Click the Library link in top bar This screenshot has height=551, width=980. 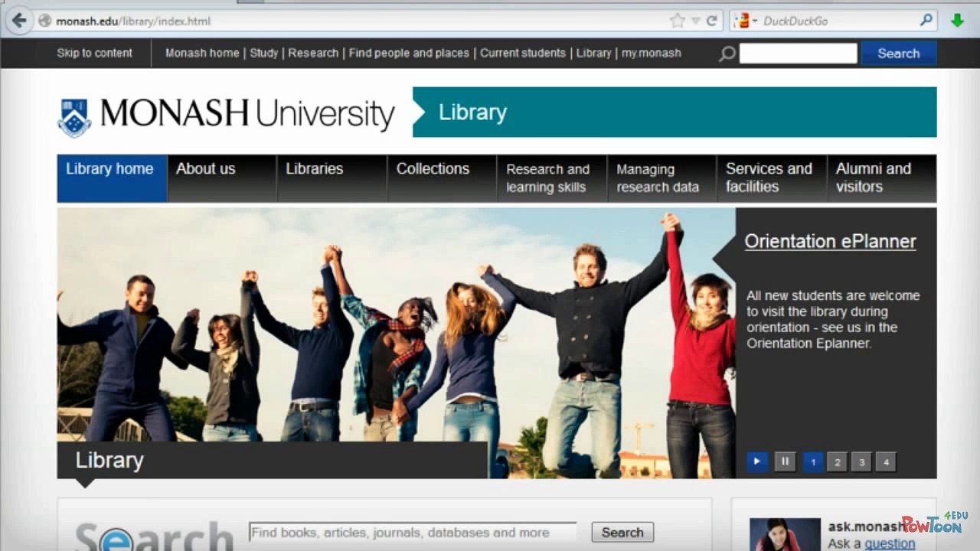coord(593,53)
